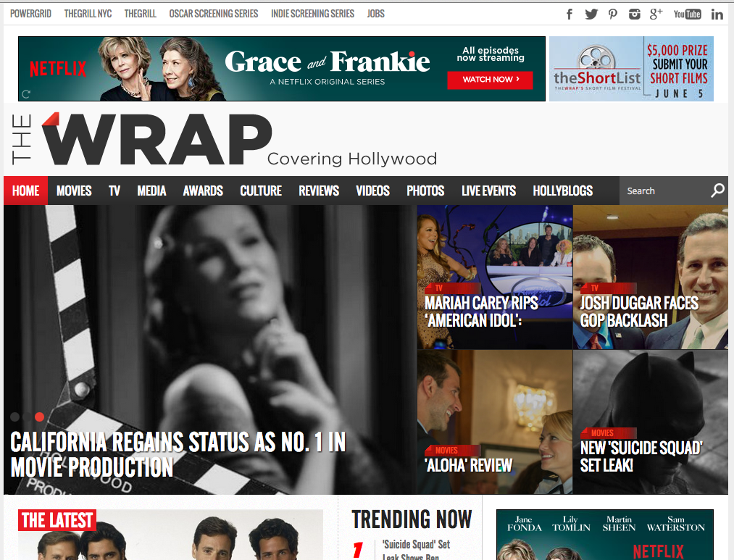Open the TV section in nav bar

point(114,191)
